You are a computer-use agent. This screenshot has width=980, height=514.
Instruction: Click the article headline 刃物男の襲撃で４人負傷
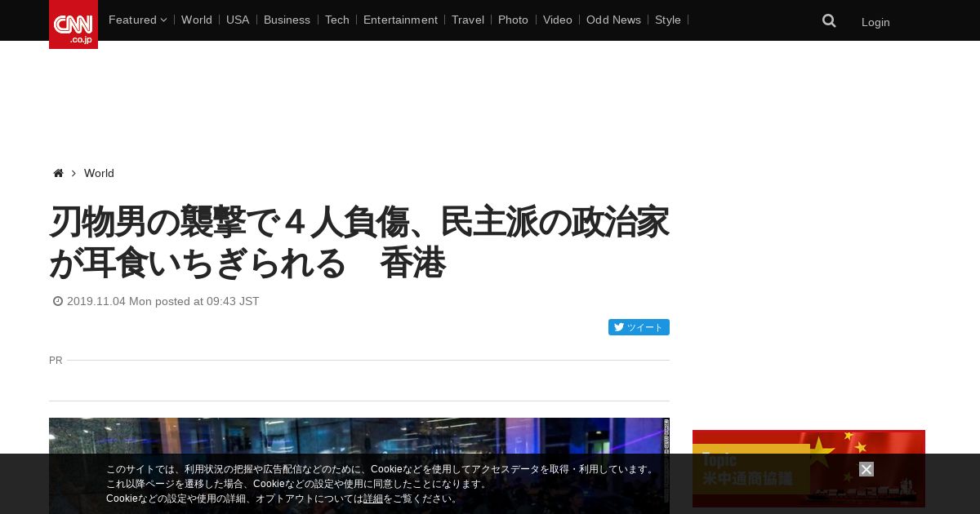[359, 242]
